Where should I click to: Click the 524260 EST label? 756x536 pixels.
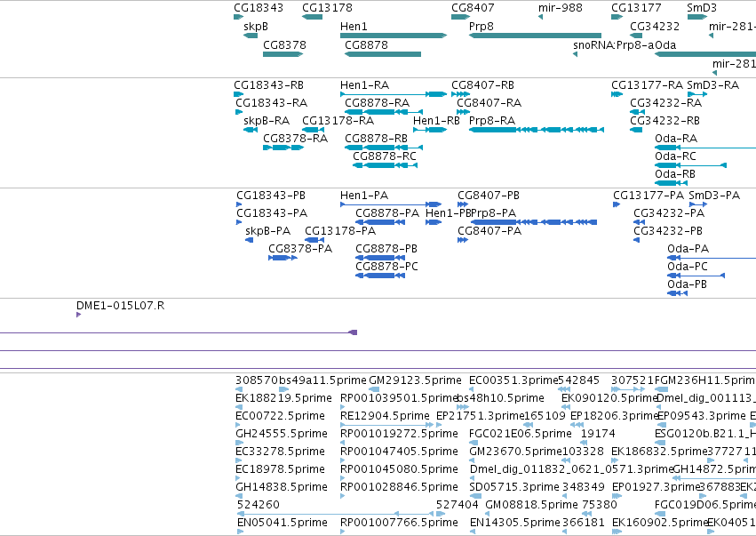(x=258, y=506)
